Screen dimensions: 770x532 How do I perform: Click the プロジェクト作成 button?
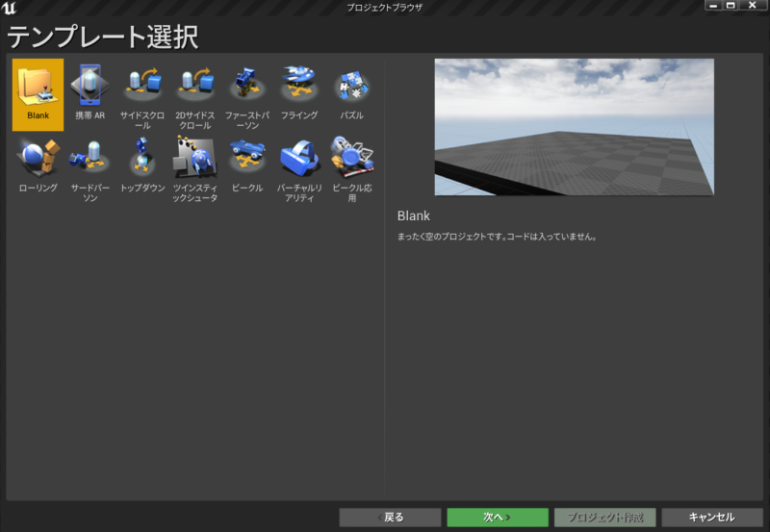[x=605, y=518]
